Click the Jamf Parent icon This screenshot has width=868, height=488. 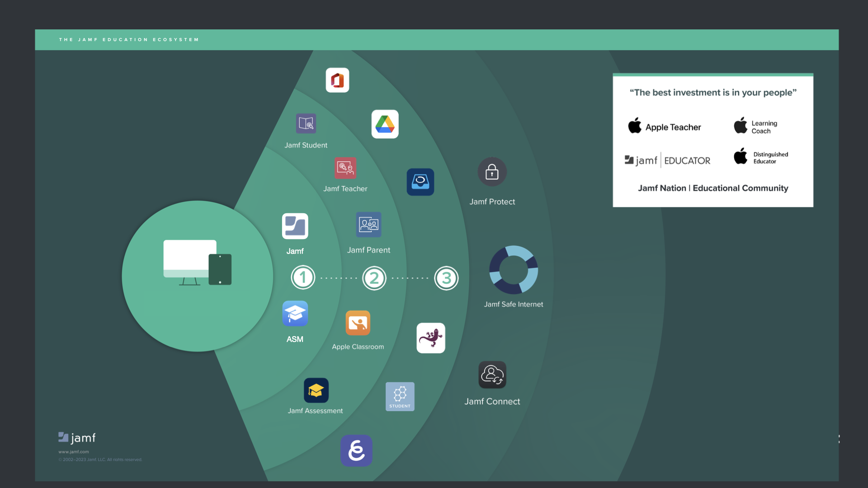click(x=368, y=225)
